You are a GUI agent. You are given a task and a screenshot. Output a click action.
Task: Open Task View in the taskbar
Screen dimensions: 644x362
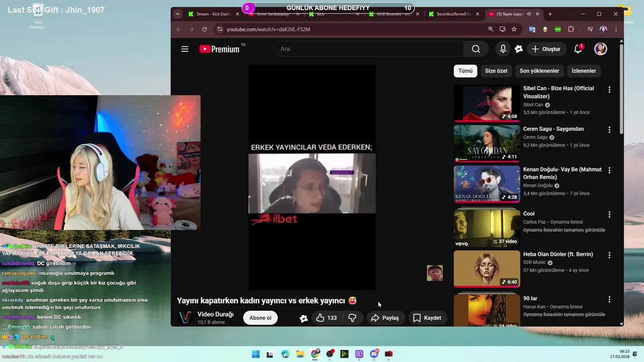[x=270, y=354]
